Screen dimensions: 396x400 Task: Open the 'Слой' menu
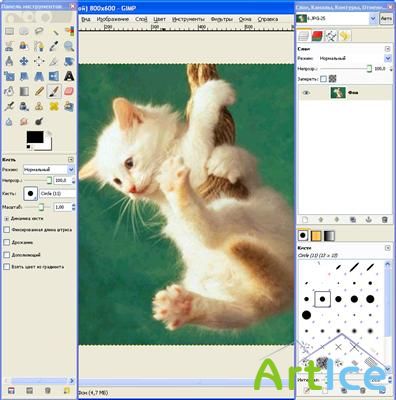click(141, 19)
